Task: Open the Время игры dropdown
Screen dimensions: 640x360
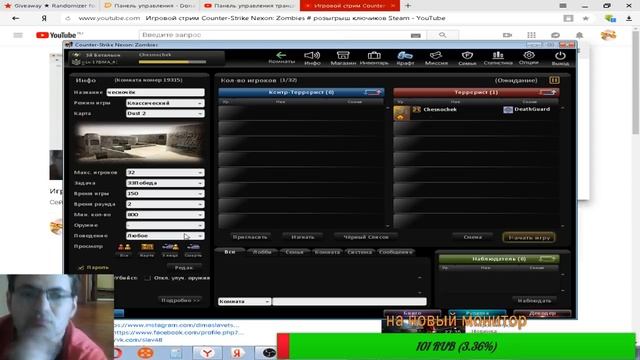Action: [165, 193]
